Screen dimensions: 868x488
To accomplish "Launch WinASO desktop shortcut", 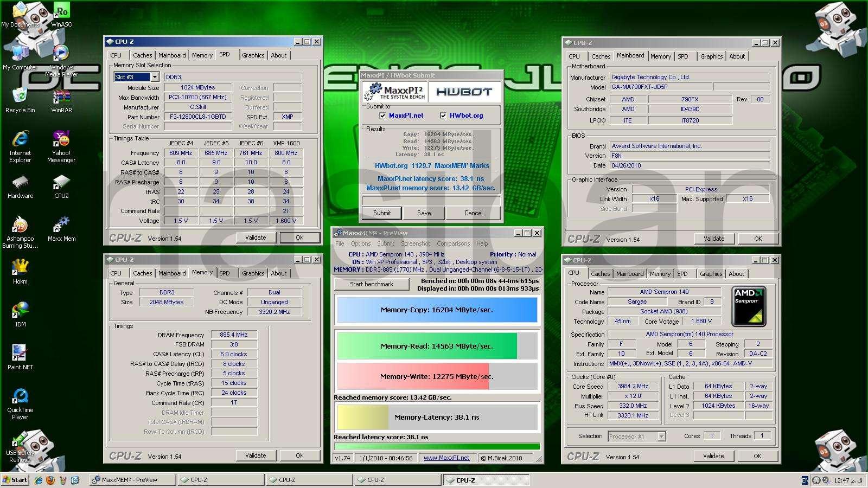I will (x=61, y=15).
